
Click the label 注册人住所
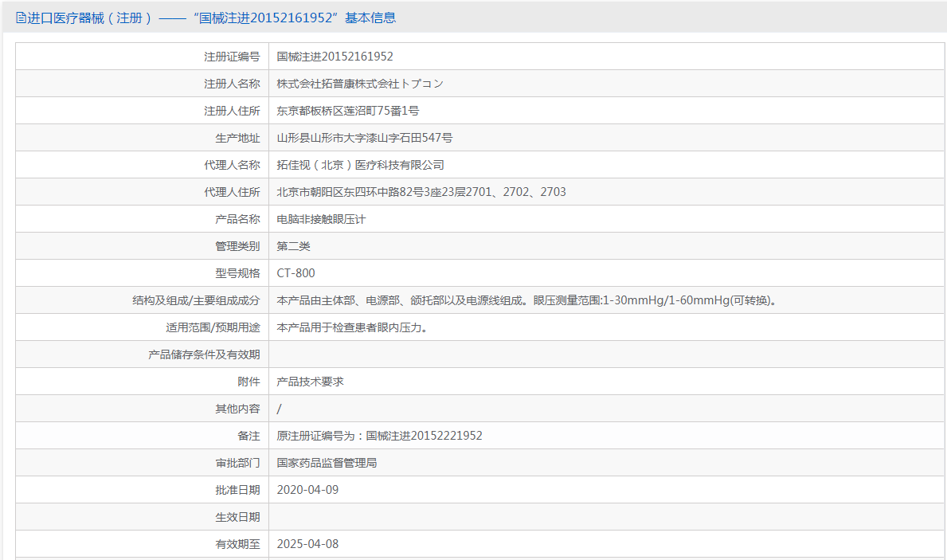[232, 112]
